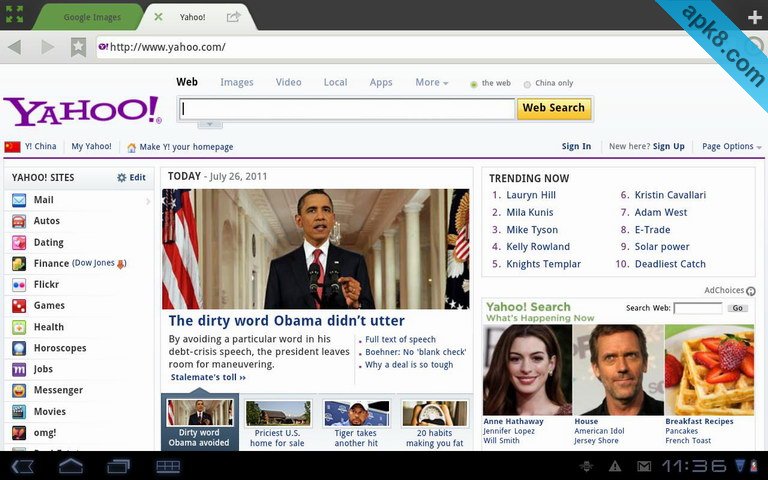Click trending topic 'Deadliest Catch'
The height and width of the screenshot is (480, 768).
[670, 264]
